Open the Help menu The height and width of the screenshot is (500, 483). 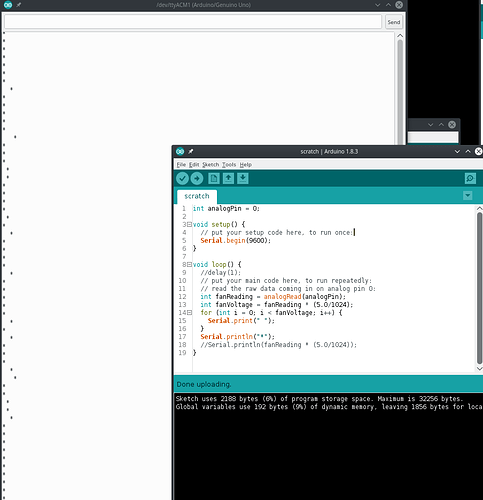[x=246, y=164]
